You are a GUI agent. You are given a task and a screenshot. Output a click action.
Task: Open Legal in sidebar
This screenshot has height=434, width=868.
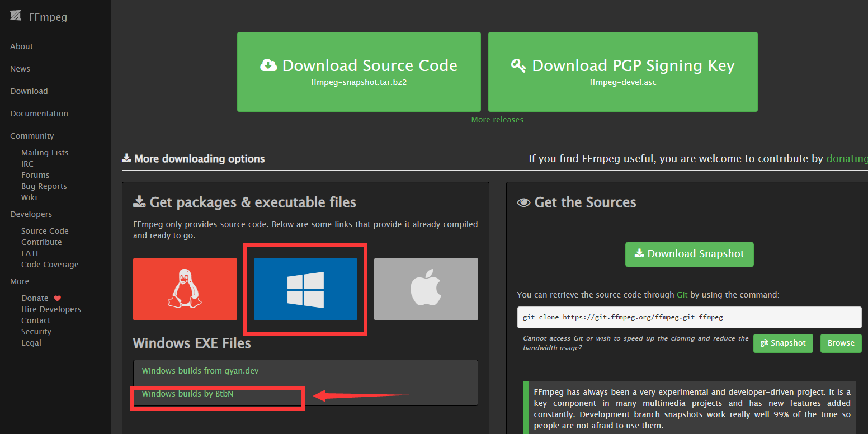click(x=31, y=343)
